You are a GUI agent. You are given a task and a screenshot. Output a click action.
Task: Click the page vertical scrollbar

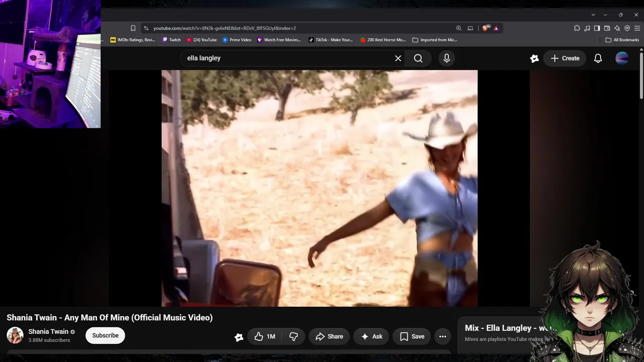(x=641, y=74)
